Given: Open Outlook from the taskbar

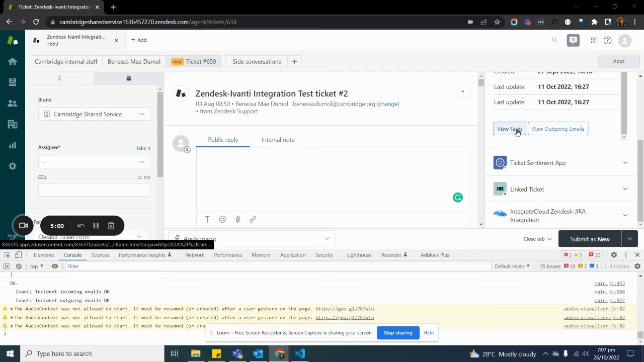Looking at the screenshot, I should [x=258, y=354].
